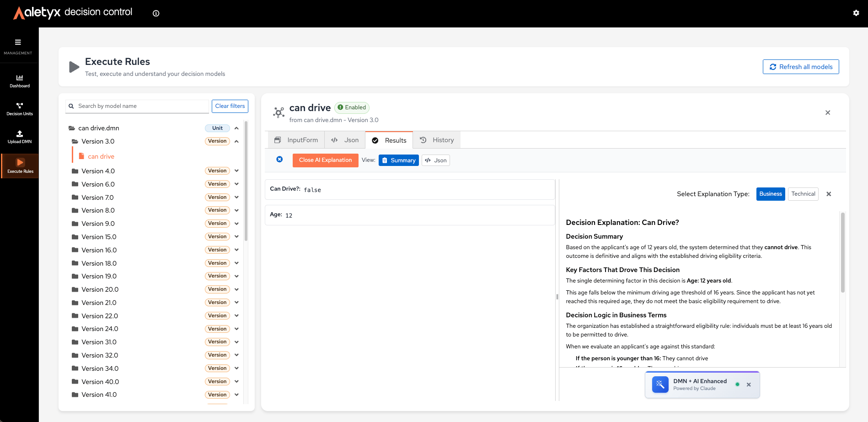Select Version 24.0 in the tree

click(100, 329)
